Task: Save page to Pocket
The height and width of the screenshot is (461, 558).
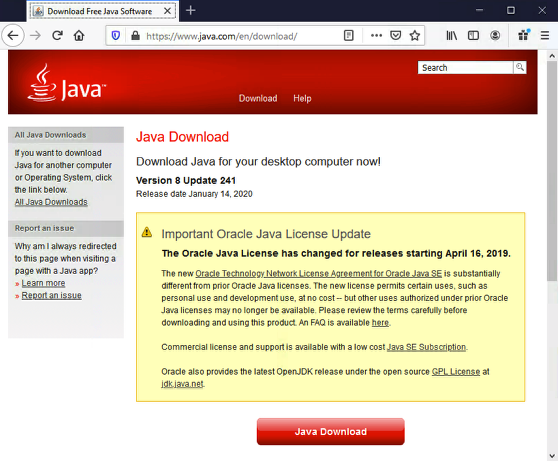Action: coord(396,36)
